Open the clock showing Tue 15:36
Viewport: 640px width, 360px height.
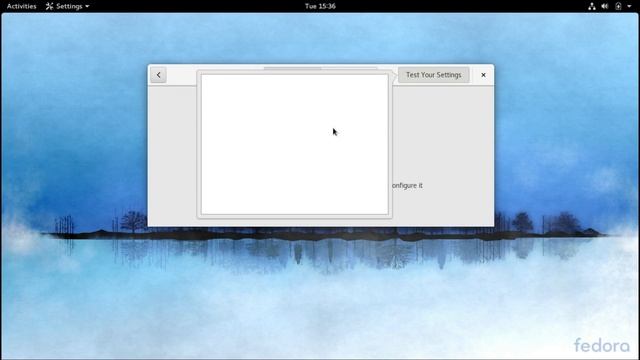coord(320,6)
